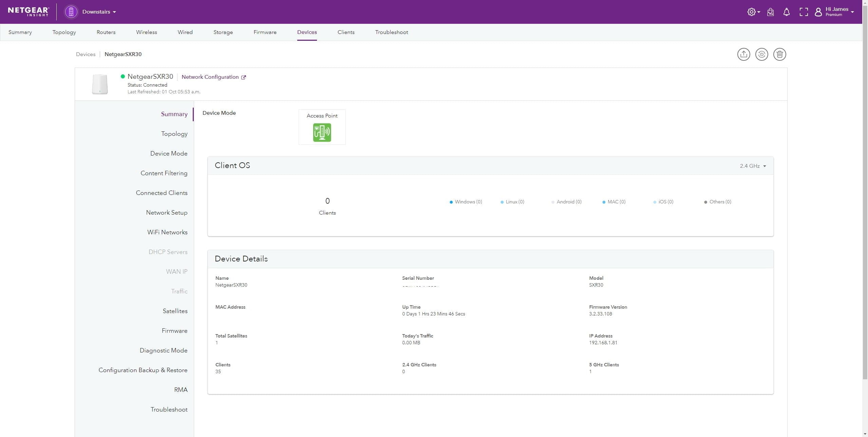Open the Troubleshoot top tab
Screen dimensions: 868x437
coord(391,32)
